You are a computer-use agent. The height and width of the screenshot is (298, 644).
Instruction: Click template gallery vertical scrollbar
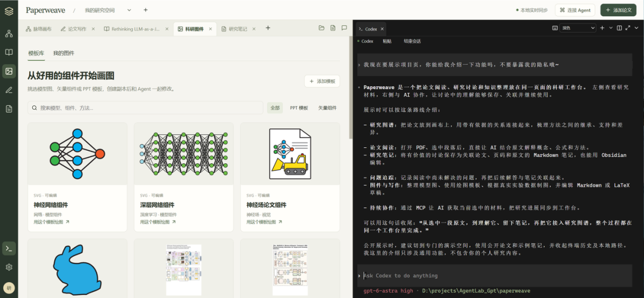click(x=351, y=88)
